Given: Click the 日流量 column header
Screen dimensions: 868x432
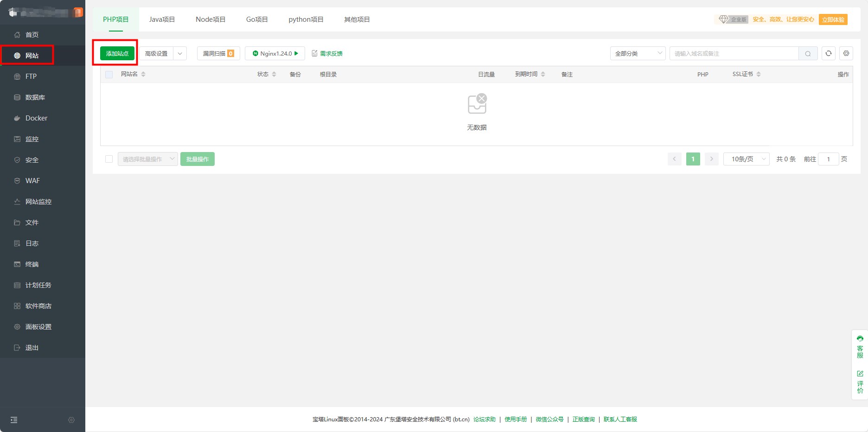Looking at the screenshot, I should (x=486, y=74).
